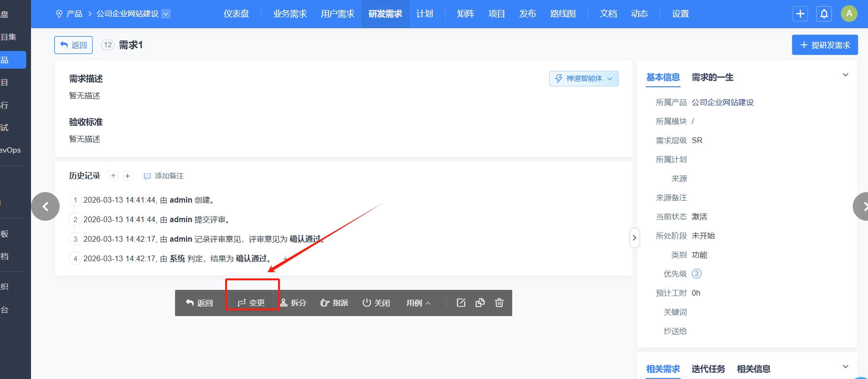Switch to the 迭代任务 tab
This screenshot has height=379, width=868.
click(708, 369)
